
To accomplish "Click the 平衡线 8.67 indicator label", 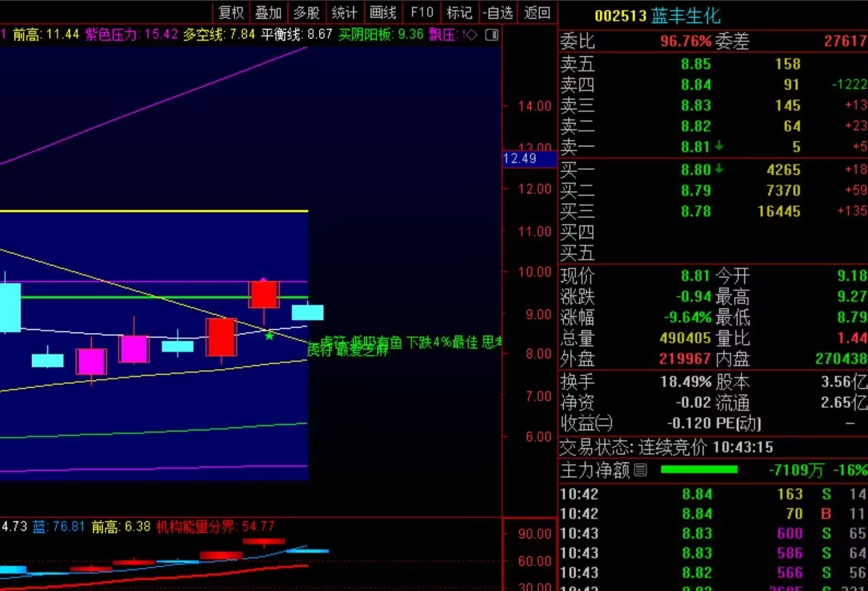I will click(x=296, y=34).
